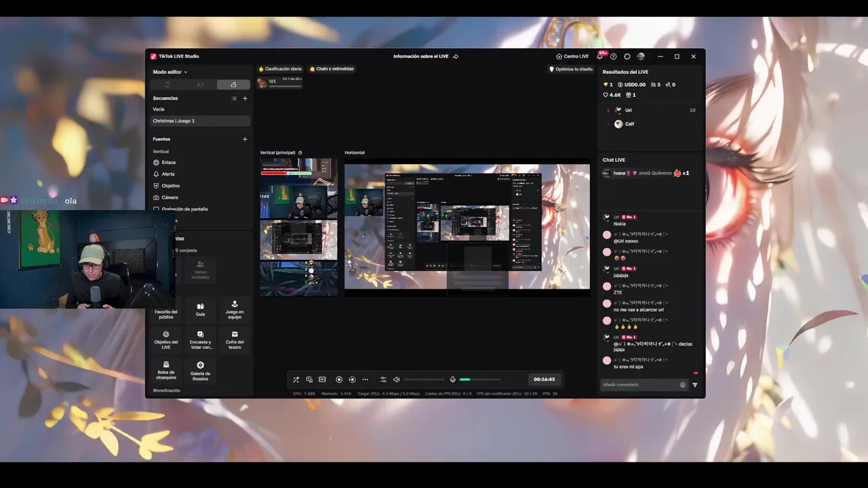This screenshot has width=868, height=488.
Task: Open Información sobre el LIVE
Action: [420, 56]
